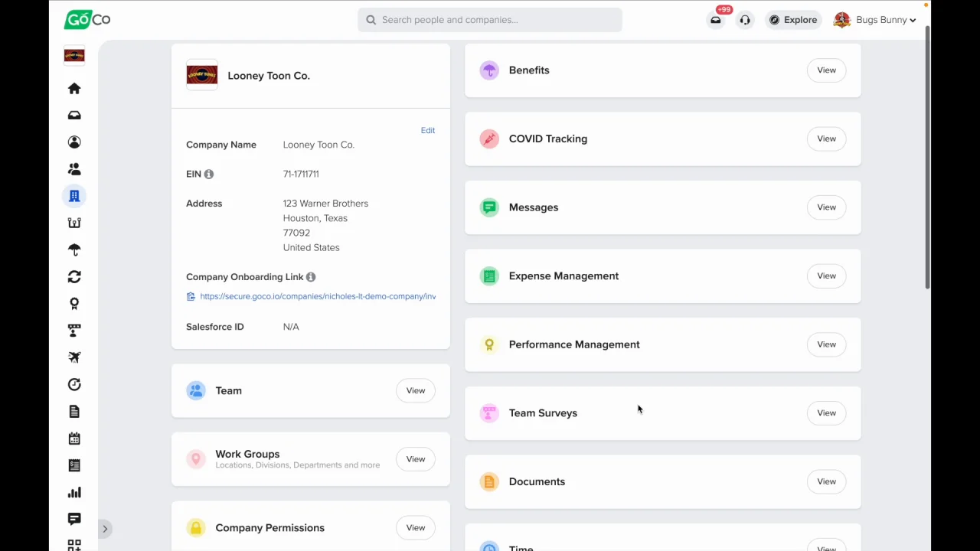Open the Home icon in sidebar

pyautogui.click(x=74, y=89)
